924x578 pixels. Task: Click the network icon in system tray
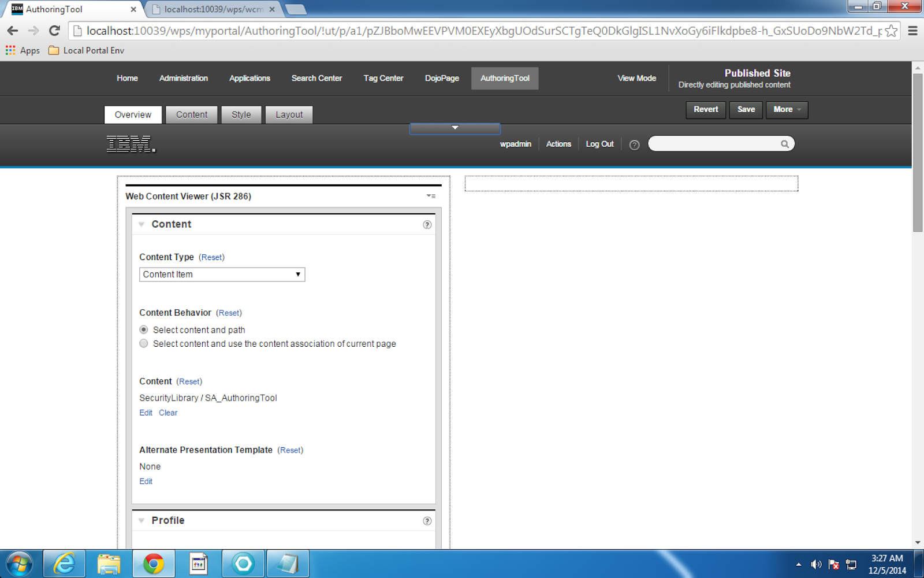coord(851,564)
